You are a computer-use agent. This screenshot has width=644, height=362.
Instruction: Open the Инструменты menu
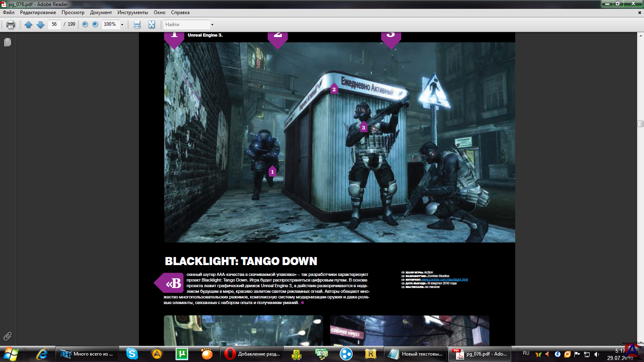[x=132, y=12]
